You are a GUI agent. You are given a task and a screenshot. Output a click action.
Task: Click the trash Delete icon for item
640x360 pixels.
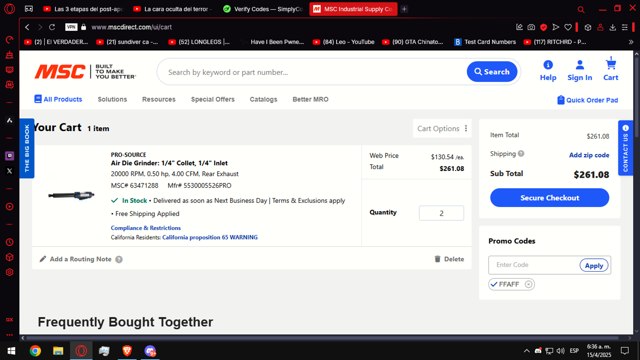pyautogui.click(x=437, y=259)
